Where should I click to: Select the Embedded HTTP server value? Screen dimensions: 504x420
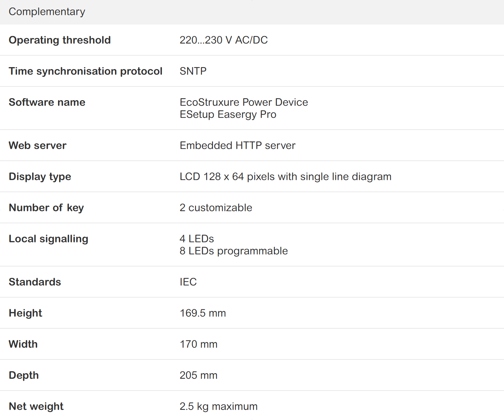[x=238, y=145]
